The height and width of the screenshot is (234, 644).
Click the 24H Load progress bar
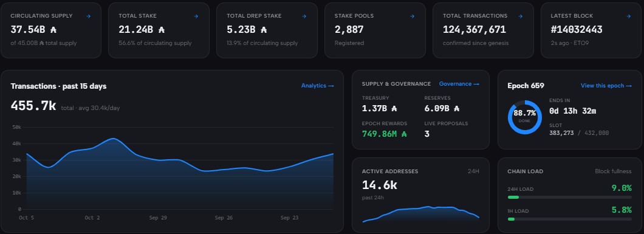click(570, 198)
